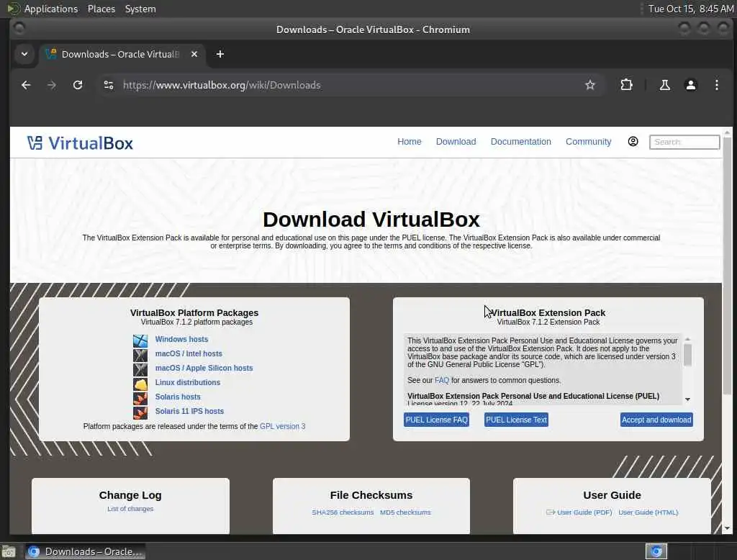Click the license box scroll-up arrow
The height and width of the screenshot is (560, 737).
(x=687, y=339)
